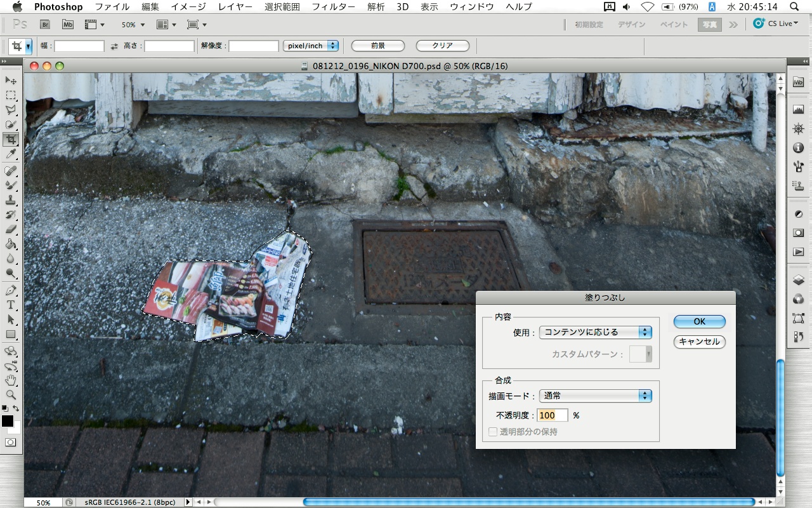The width and height of the screenshot is (812, 508).
Task: Open the Arrange Documents dropdown
Action: [166, 25]
